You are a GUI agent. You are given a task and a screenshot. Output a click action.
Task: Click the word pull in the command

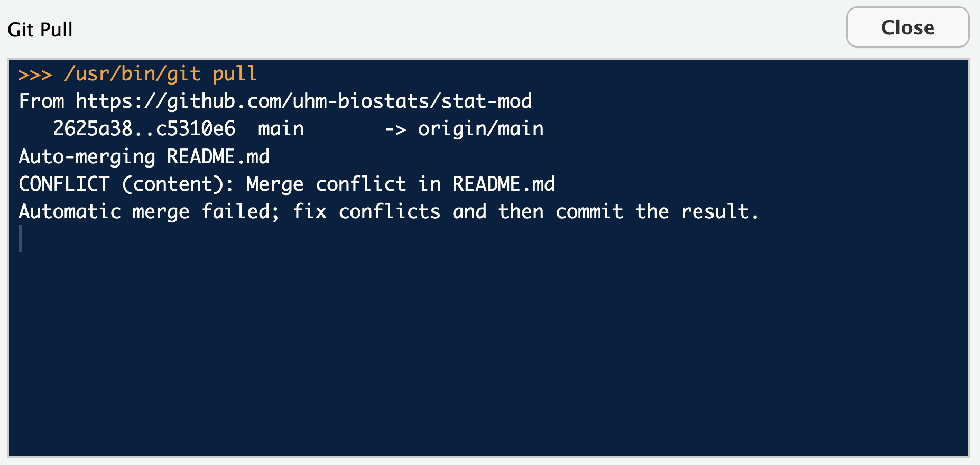pos(234,74)
